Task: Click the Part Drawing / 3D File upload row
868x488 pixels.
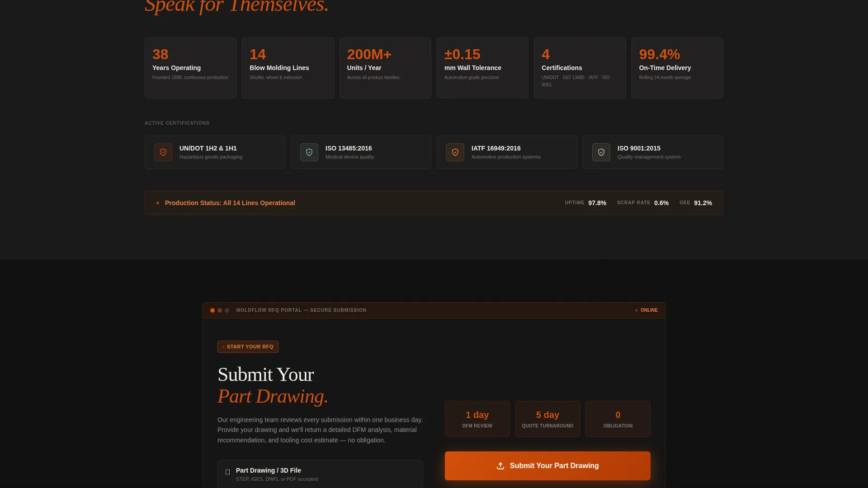Action: click(320, 474)
